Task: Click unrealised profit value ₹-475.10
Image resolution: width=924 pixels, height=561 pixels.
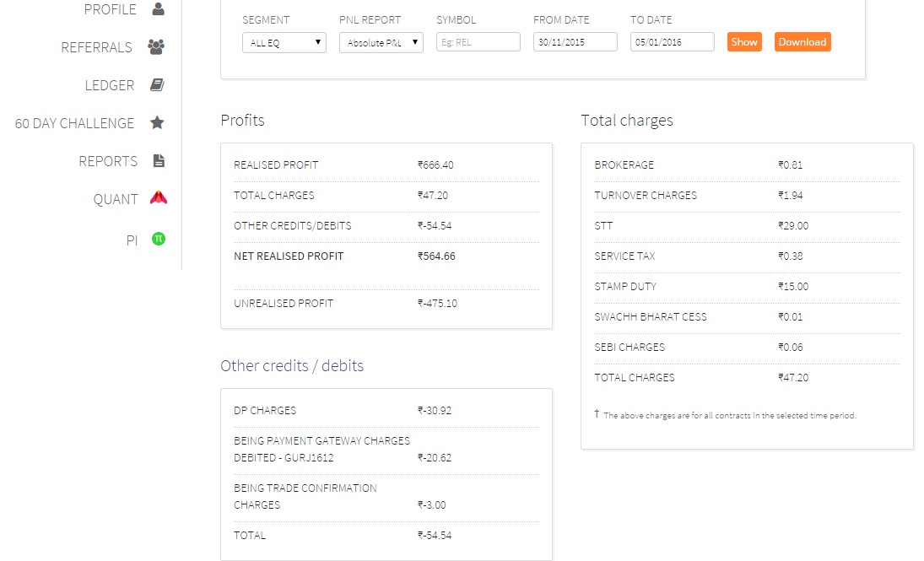Action: point(437,304)
